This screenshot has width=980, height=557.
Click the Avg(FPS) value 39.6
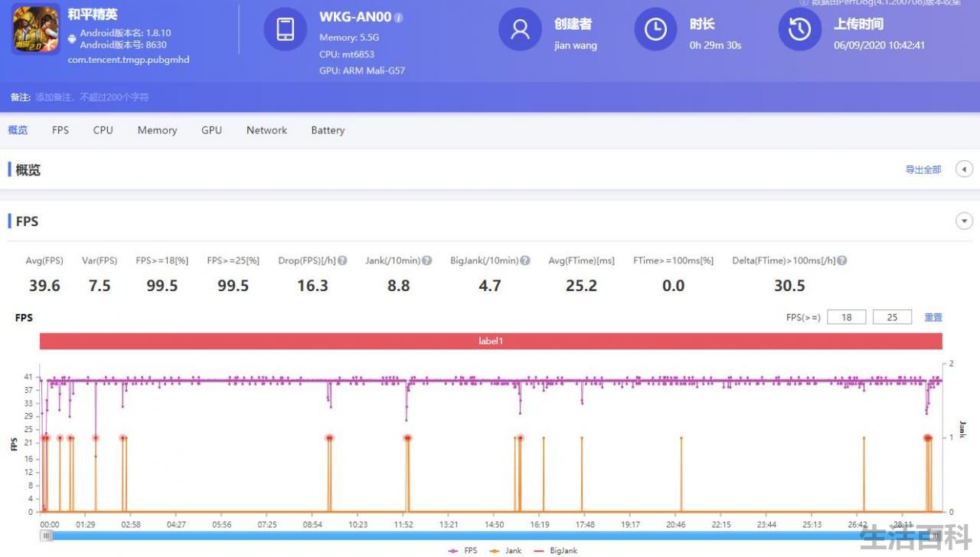[x=44, y=286]
